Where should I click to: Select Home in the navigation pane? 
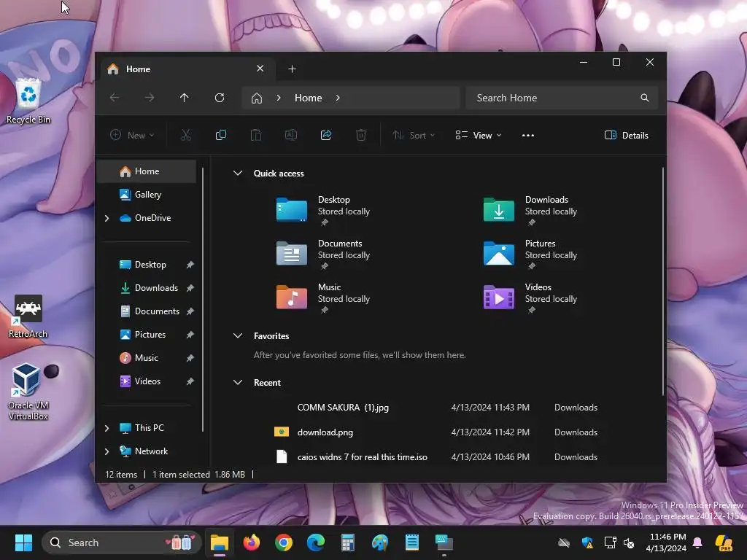(147, 171)
